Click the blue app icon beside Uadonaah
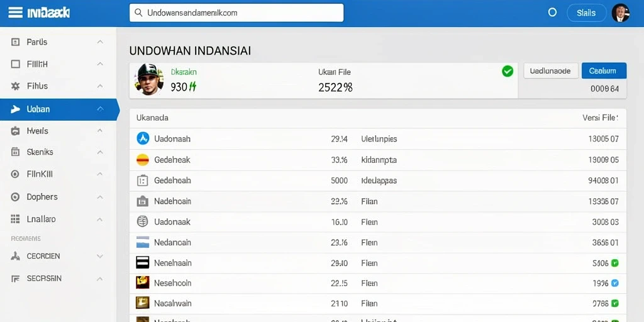 pos(143,138)
